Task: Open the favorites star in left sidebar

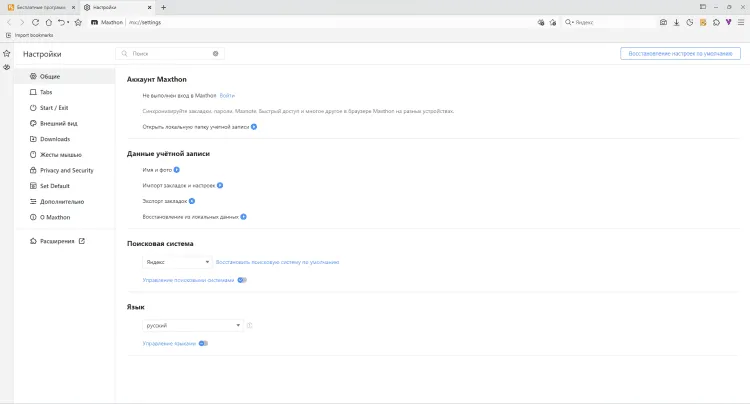Action: pyautogui.click(x=6, y=53)
